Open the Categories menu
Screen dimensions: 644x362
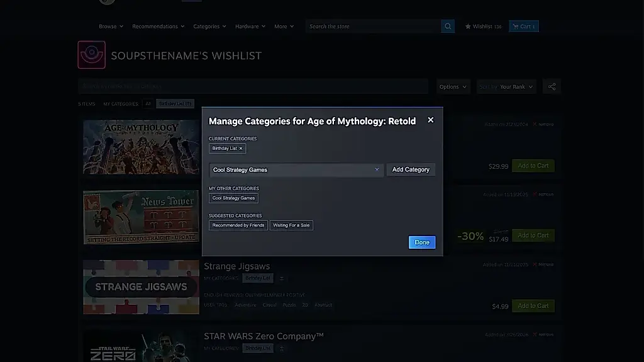tap(209, 26)
